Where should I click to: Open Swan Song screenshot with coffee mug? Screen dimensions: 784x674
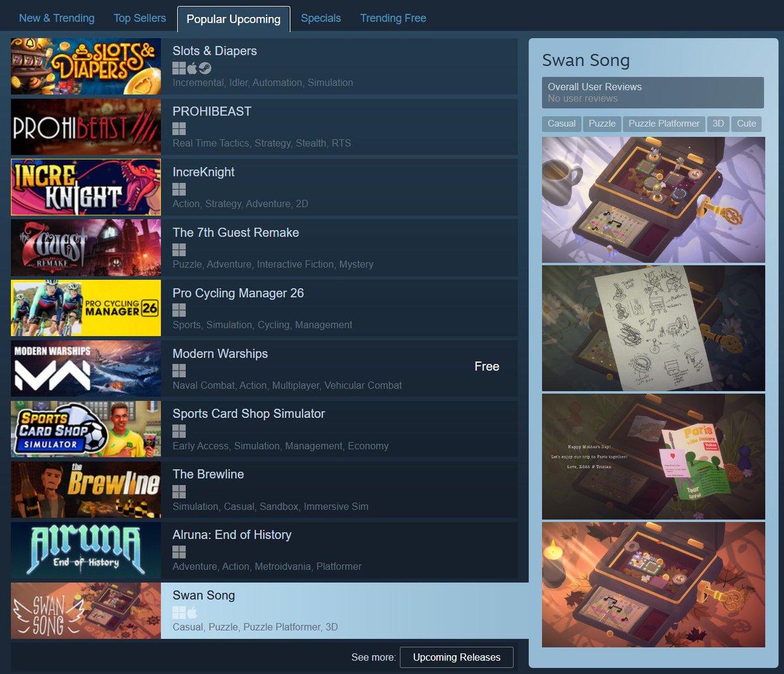tap(653, 199)
